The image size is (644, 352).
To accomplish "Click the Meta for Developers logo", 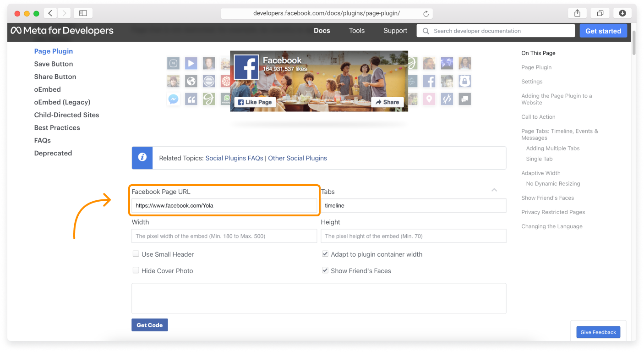I will coord(62,30).
